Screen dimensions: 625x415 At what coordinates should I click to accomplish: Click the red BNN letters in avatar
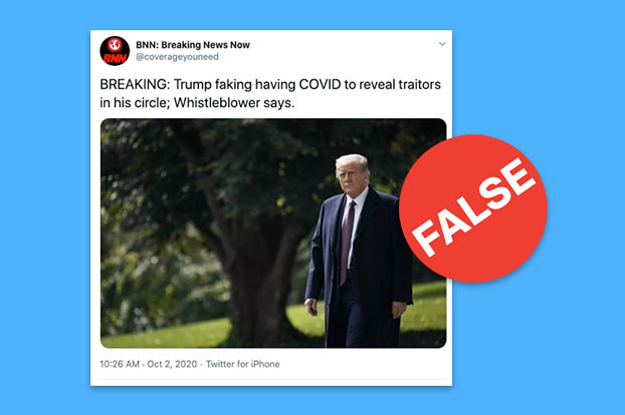[x=115, y=59]
